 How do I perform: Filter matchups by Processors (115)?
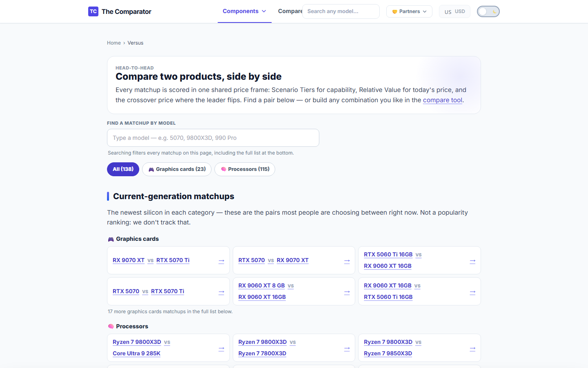tap(245, 169)
